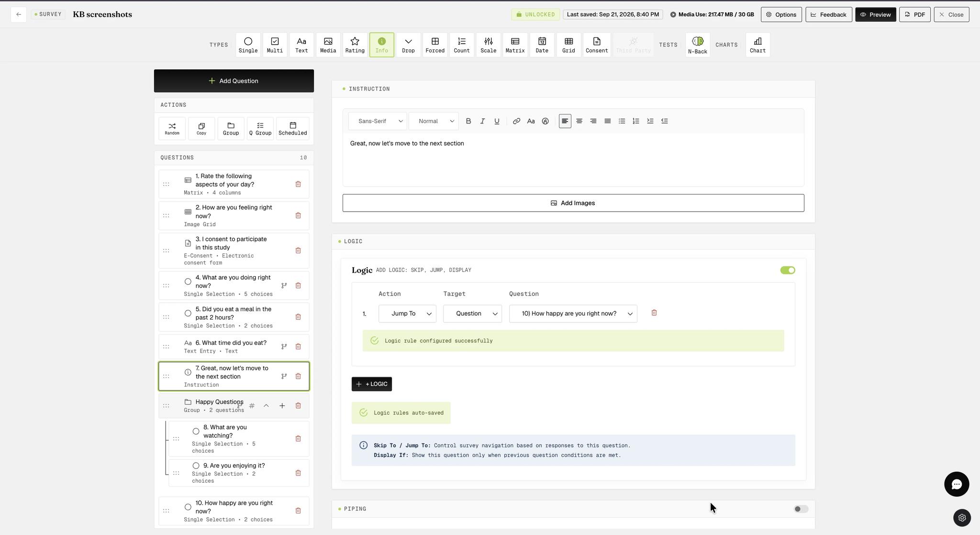Open the Normal text size dropdown
980x535 pixels.
[434, 121]
